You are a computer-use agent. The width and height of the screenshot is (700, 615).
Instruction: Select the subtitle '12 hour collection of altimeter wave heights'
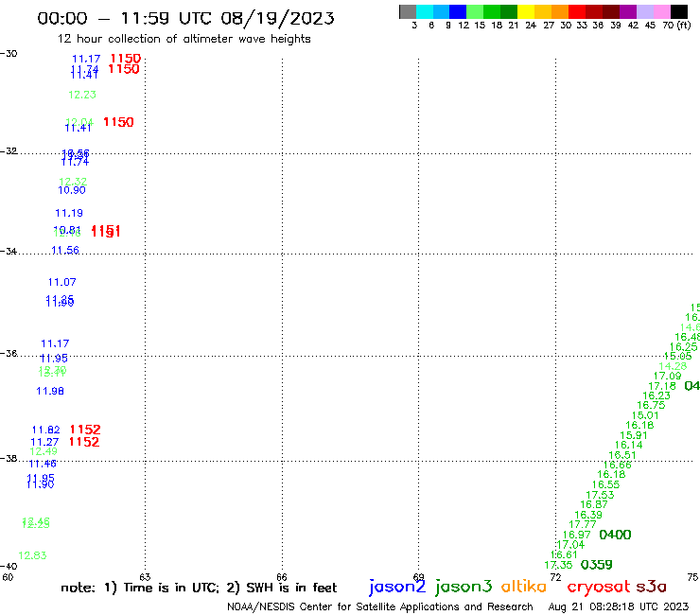pyautogui.click(x=184, y=39)
